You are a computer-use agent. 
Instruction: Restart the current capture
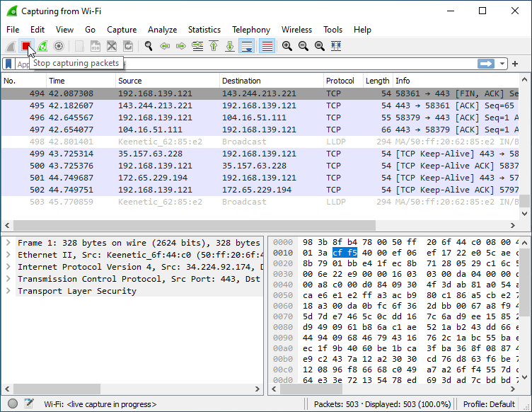coord(42,46)
